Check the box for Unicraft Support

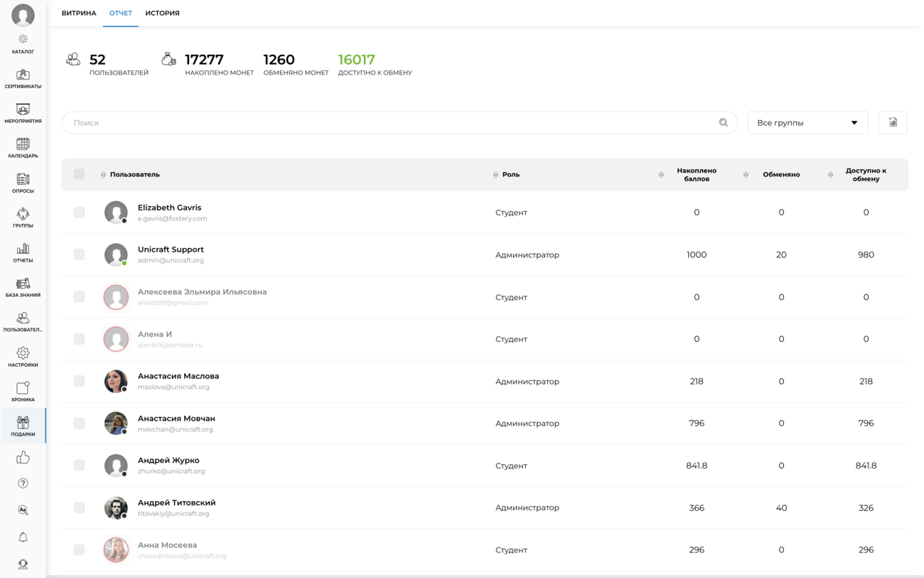pos(79,255)
